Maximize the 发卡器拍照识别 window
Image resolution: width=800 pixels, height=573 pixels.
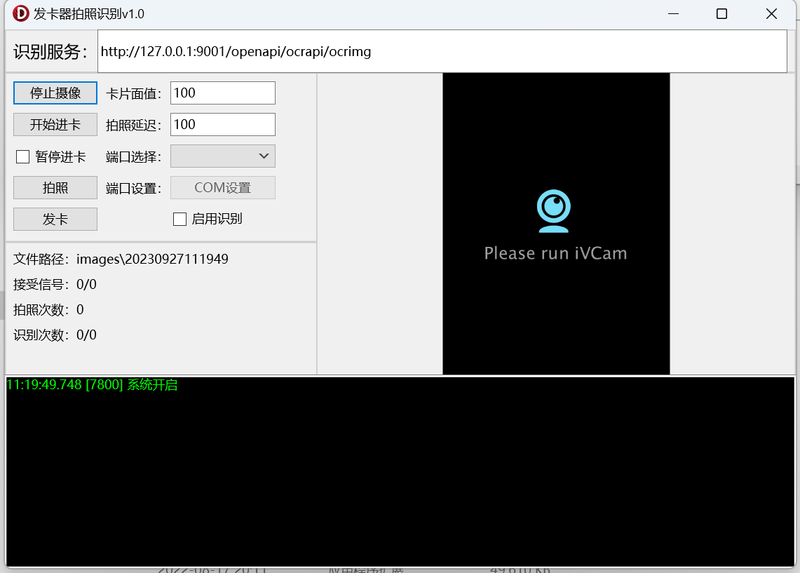721,14
